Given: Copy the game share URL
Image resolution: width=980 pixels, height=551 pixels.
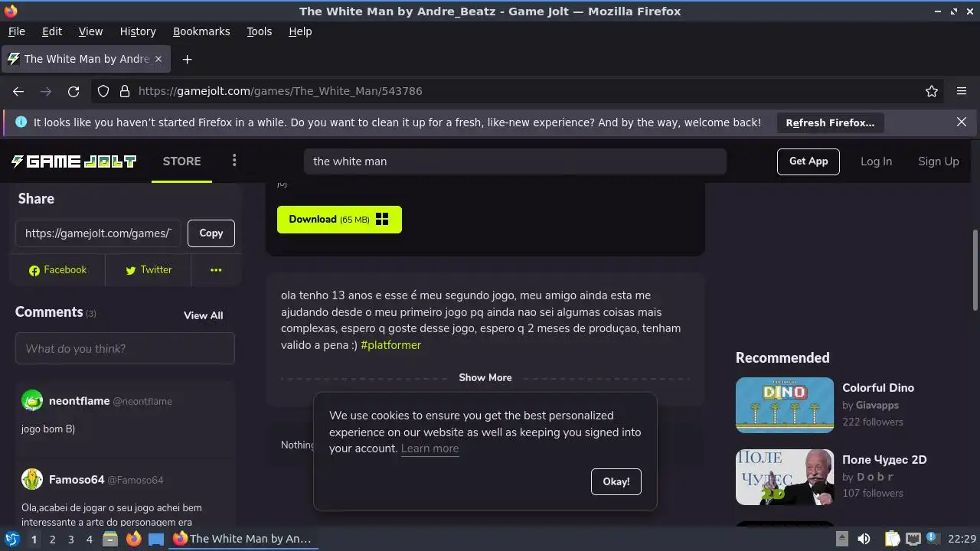Looking at the screenshot, I should click(211, 233).
